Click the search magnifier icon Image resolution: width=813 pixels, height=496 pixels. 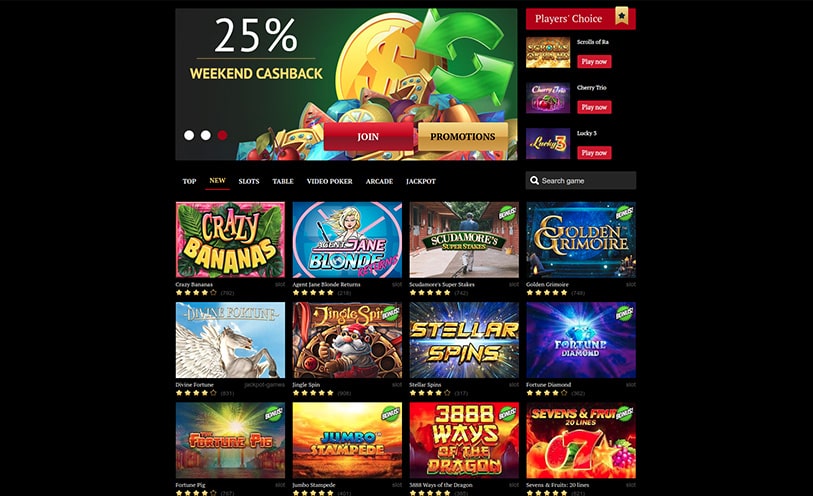[x=534, y=180]
